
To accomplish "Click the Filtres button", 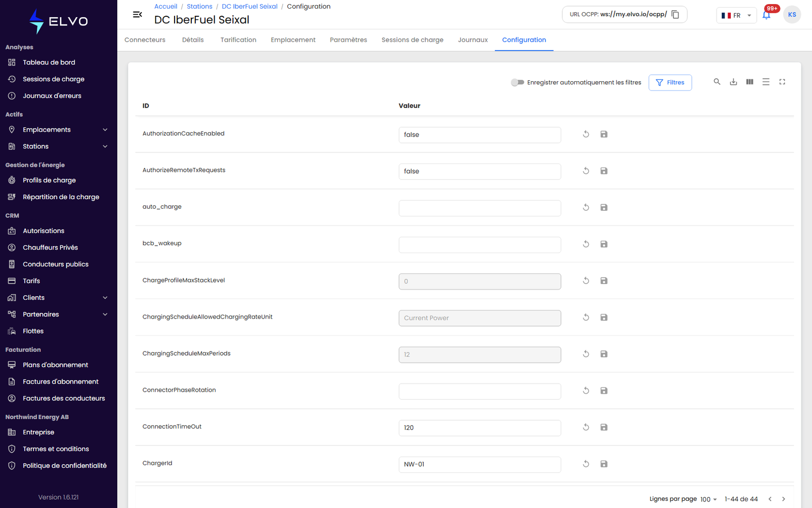I will coord(670,82).
